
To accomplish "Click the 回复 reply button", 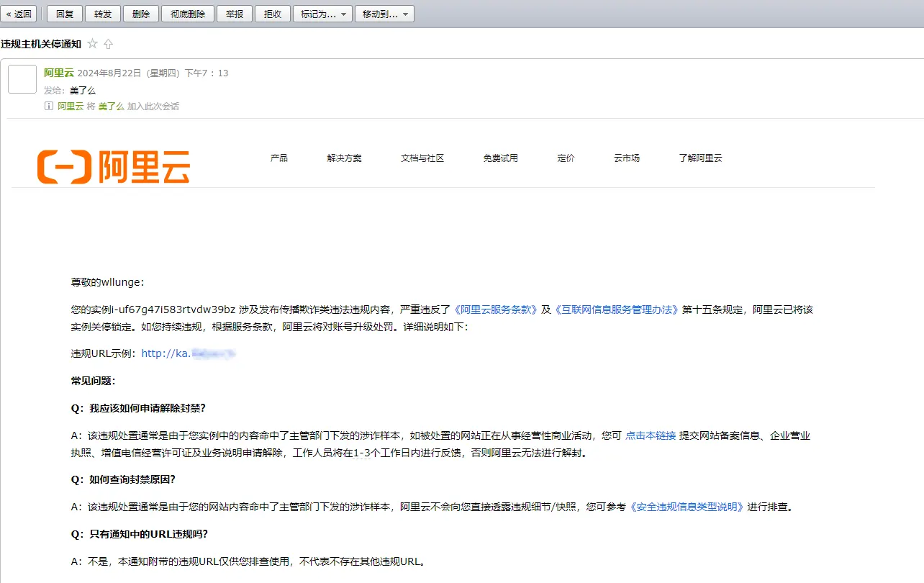I will tap(65, 14).
